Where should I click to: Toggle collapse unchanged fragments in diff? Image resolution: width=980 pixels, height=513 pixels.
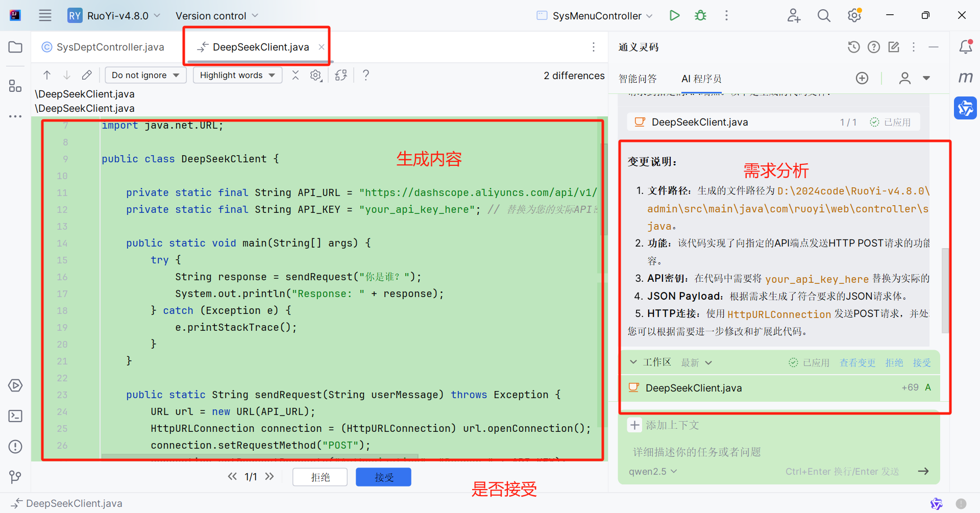[x=296, y=75]
